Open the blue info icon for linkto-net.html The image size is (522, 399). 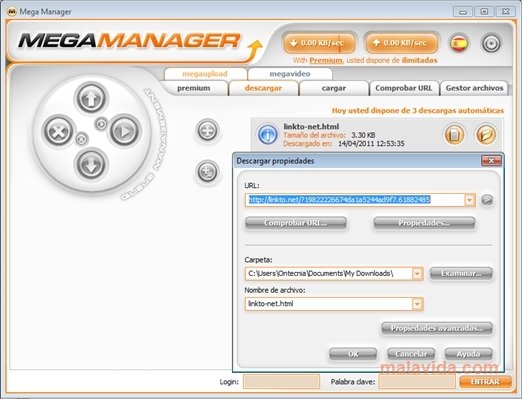coord(267,134)
